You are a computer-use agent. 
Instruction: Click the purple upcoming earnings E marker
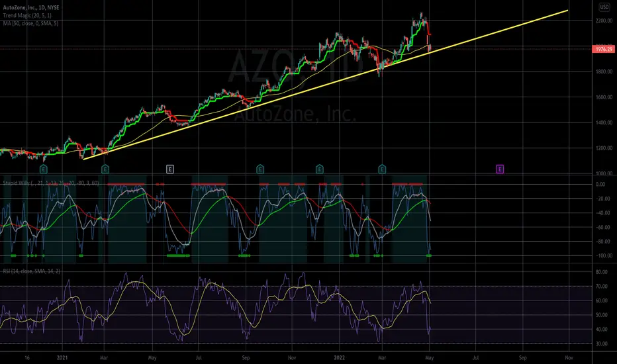click(x=500, y=169)
